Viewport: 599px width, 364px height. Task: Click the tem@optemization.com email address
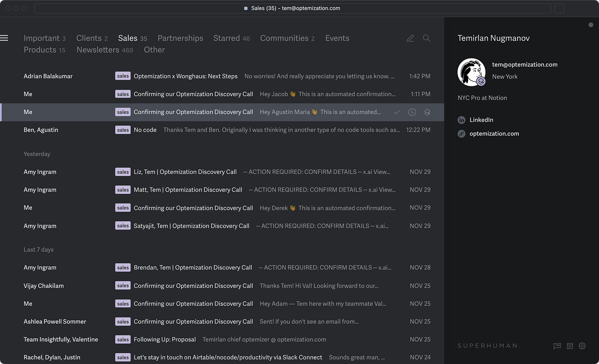(525, 65)
